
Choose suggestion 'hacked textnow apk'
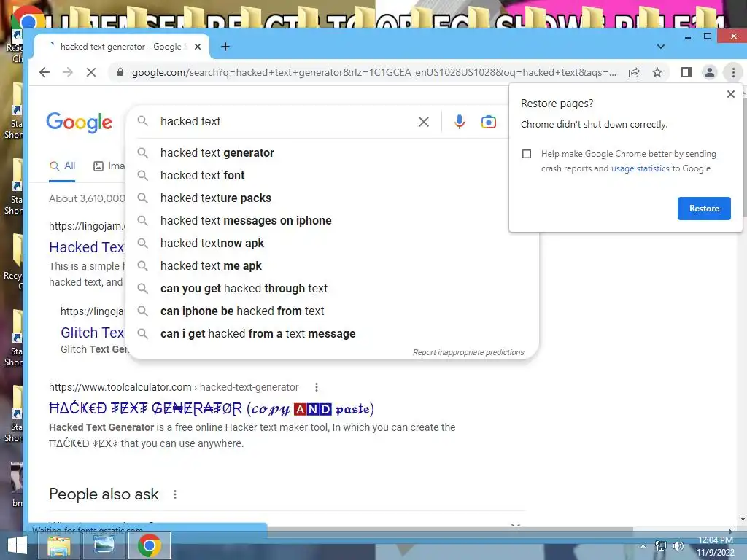333,244
